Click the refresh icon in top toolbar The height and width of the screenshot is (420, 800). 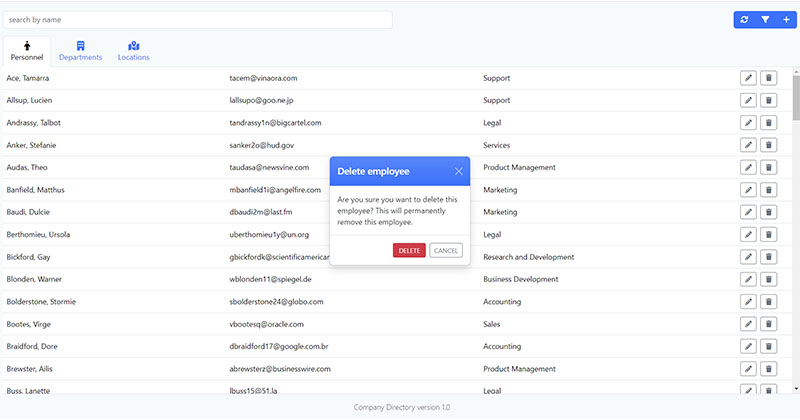pyautogui.click(x=743, y=20)
